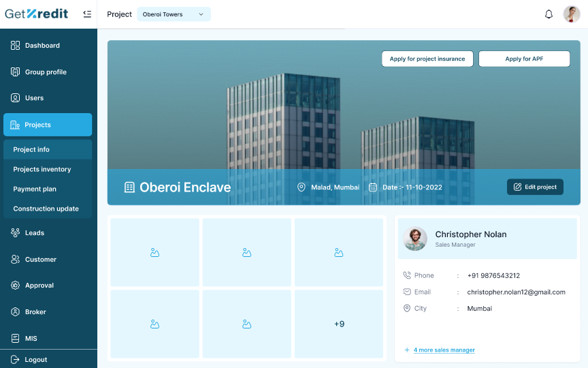Click the plus icon before more sales manager
588x368 pixels.
coord(407,350)
